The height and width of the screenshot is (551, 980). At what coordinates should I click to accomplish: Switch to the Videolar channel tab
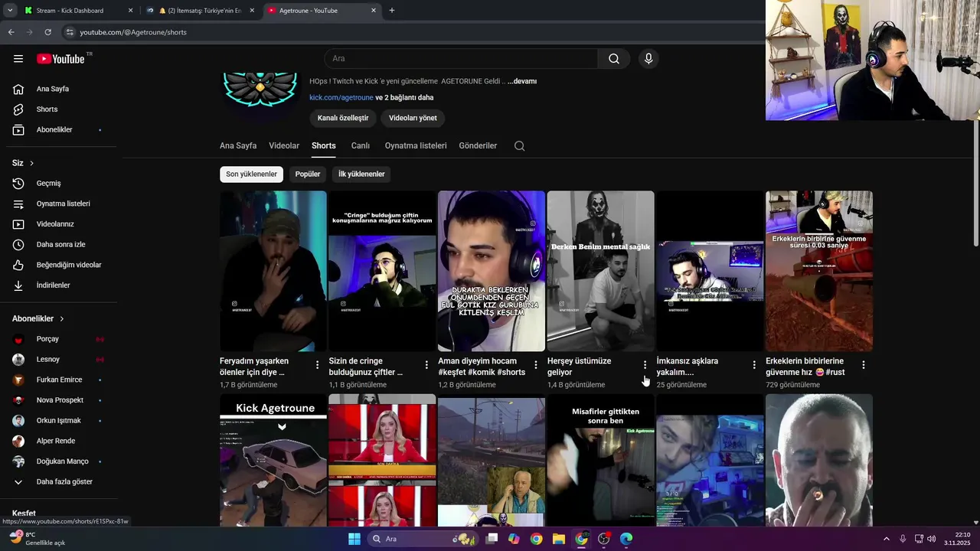[284, 146]
